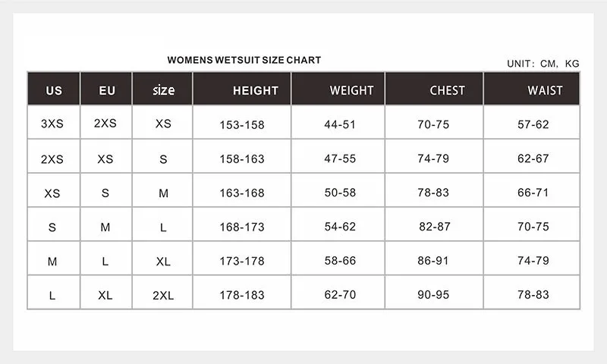Image resolution: width=607 pixels, height=364 pixels.
Task: Click the Womens Wetsuit Size Chart title
Action: (x=244, y=60)
